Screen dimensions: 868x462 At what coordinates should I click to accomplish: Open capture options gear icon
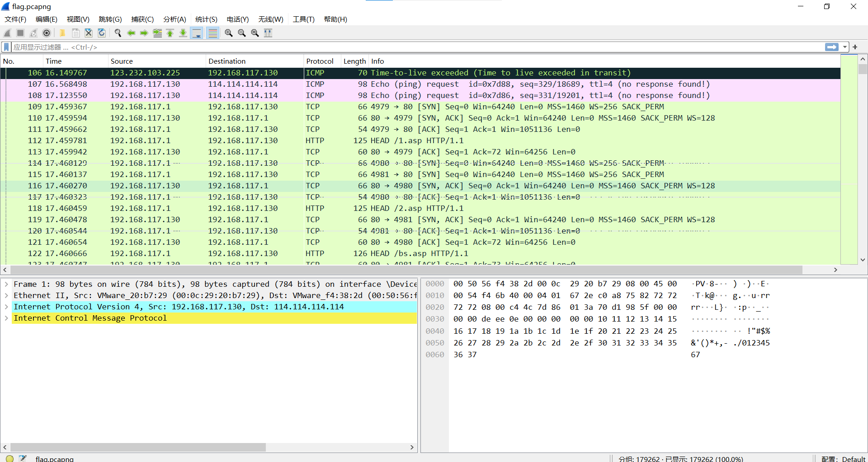coord(47,33)
